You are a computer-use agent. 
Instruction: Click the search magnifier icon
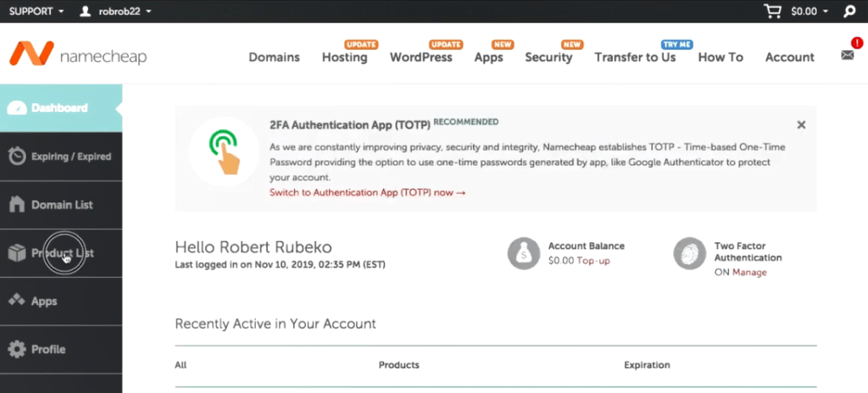pos(849,11)
